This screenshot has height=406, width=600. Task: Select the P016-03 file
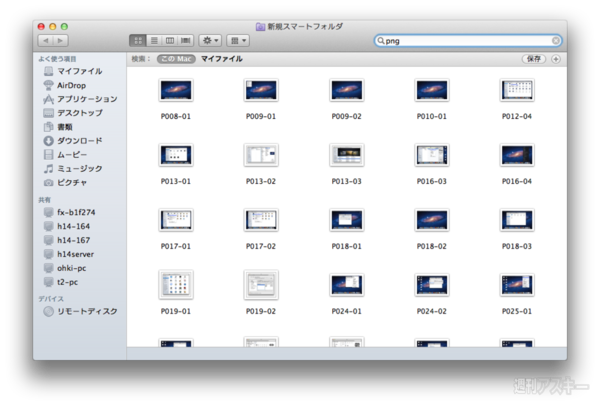pyautogui.click(x=432, y=155)
